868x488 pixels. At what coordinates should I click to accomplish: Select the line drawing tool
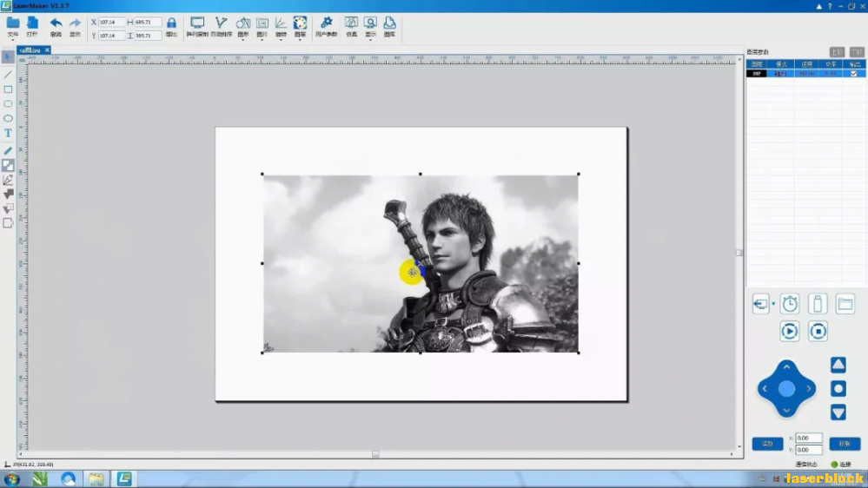[x=8, y=74]
